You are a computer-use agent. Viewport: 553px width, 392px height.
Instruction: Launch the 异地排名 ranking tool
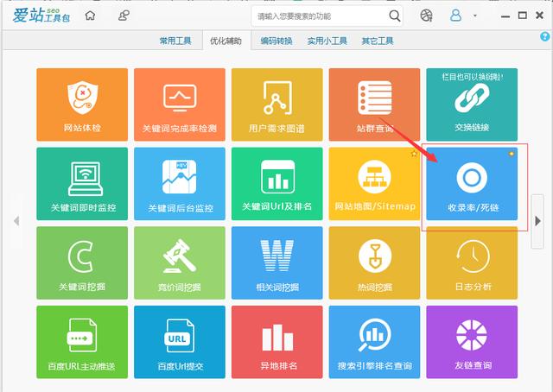(x=276, y=342)
